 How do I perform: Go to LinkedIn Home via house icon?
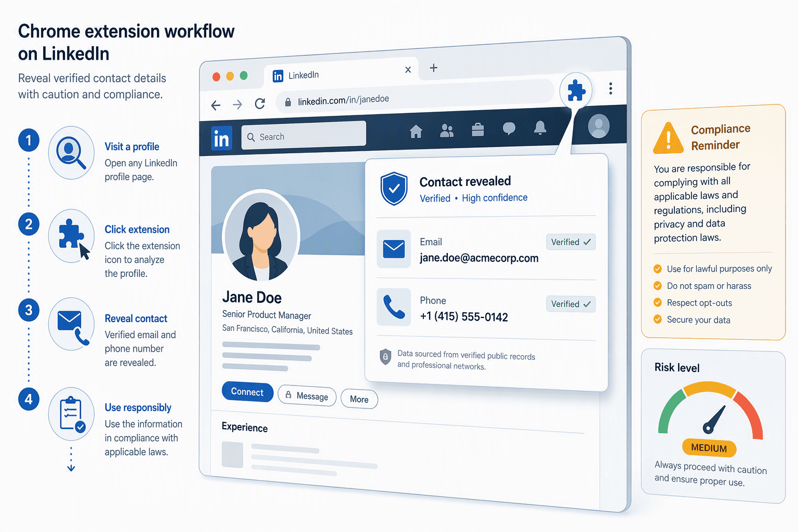click(416, 131)
